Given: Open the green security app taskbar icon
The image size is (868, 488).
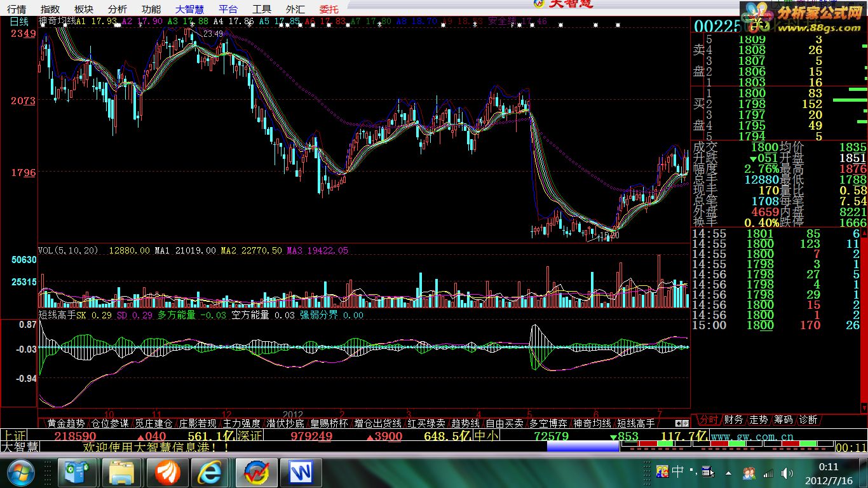Looking at the screenshot, I should pyautogui.click(x=78, y=473).
